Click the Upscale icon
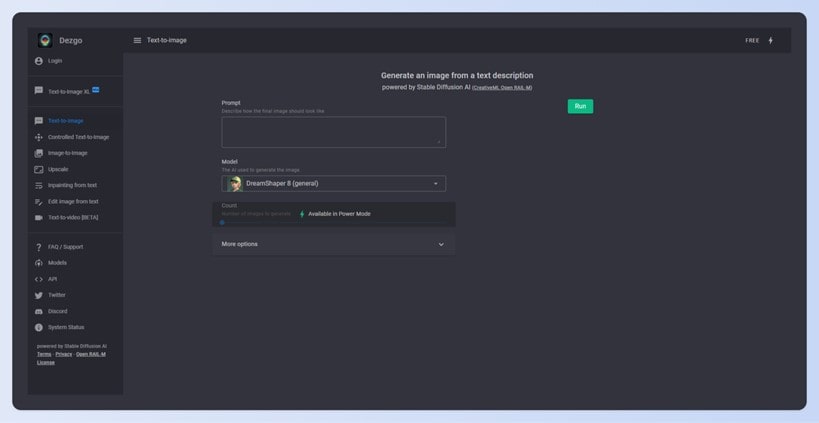Viewport: 819px width, 423px height. click(x=39, y=169)
